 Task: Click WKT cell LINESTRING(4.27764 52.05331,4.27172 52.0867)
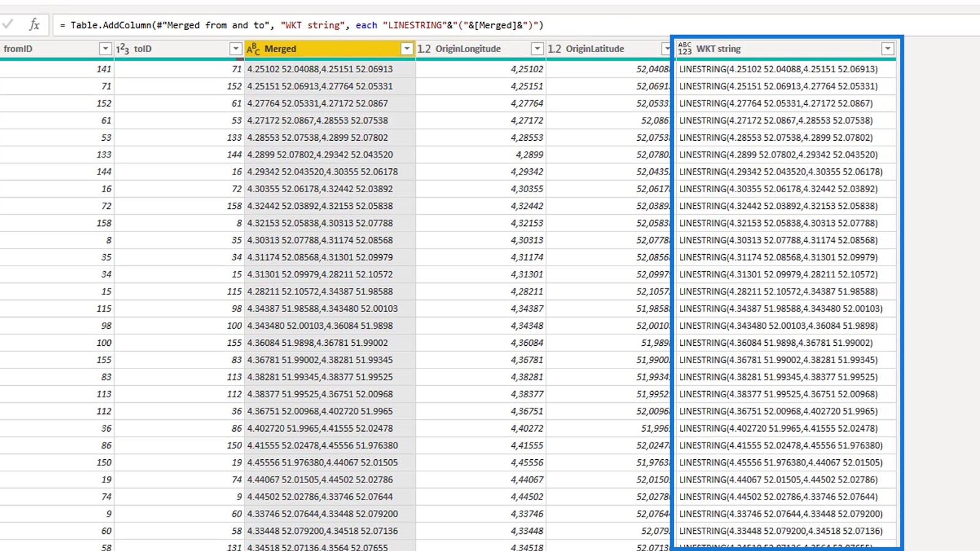pyautogui.click(x=786, y=103)
